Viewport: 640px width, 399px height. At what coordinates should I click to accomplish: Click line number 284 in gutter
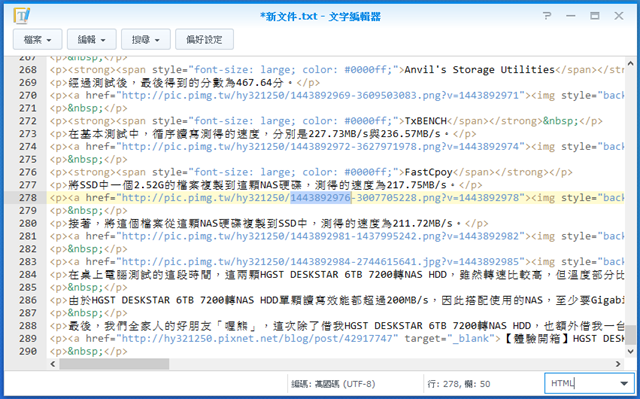(28, 275)
